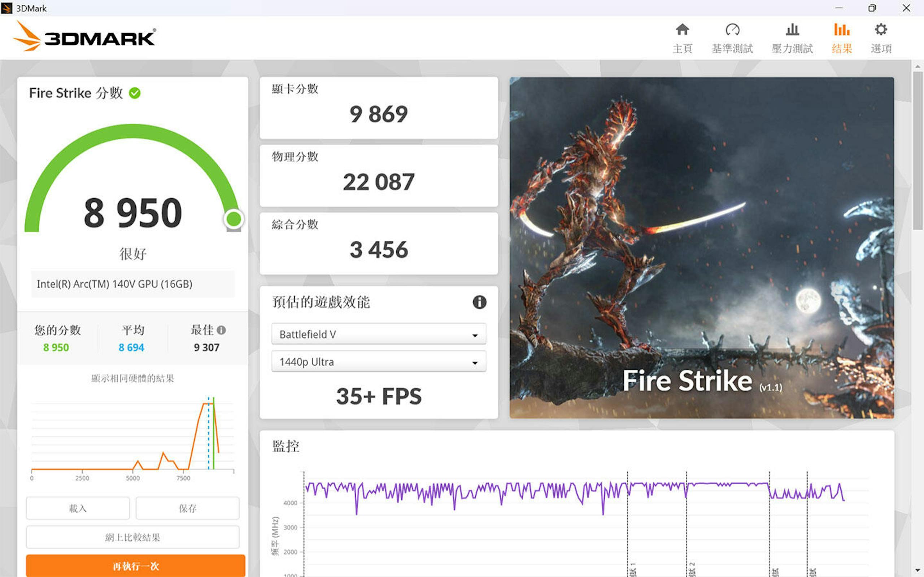The image size is (924, 577).
Task: Open the benchmarks gauge icon (基準測試)
Action: coord(732,30)
